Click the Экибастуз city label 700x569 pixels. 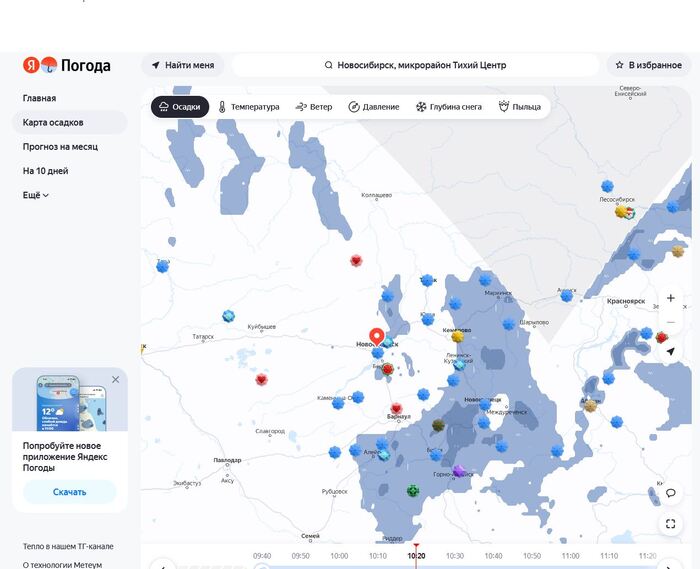tap(187, 483)
